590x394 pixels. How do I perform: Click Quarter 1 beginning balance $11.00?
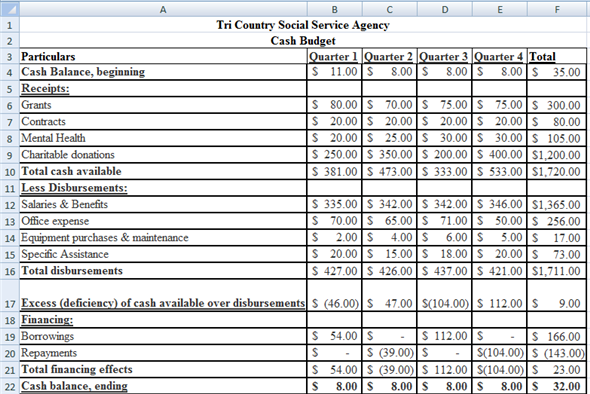[335, 72]
